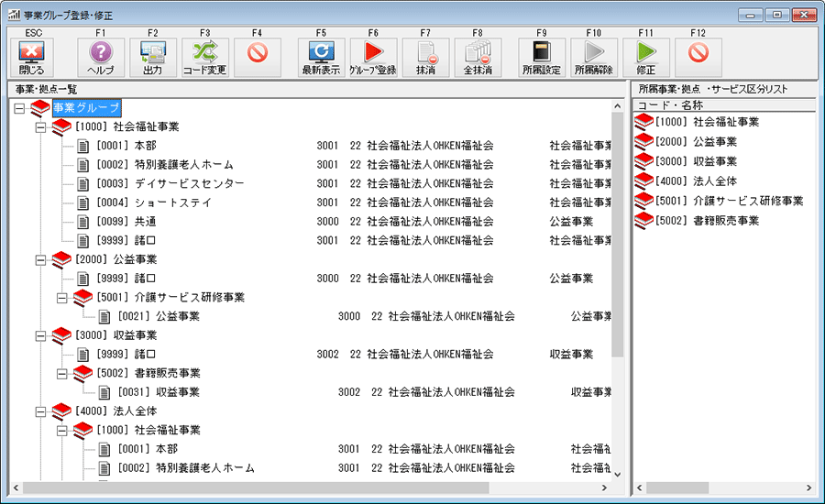Collapse the top-level [1000] 社会福祉事業 tree node
The width and height of the screenshot is (825, 504).
pos(40,127)
